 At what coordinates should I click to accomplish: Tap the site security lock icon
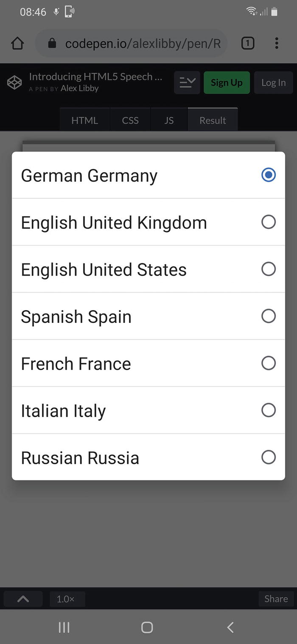pos(52,43)
